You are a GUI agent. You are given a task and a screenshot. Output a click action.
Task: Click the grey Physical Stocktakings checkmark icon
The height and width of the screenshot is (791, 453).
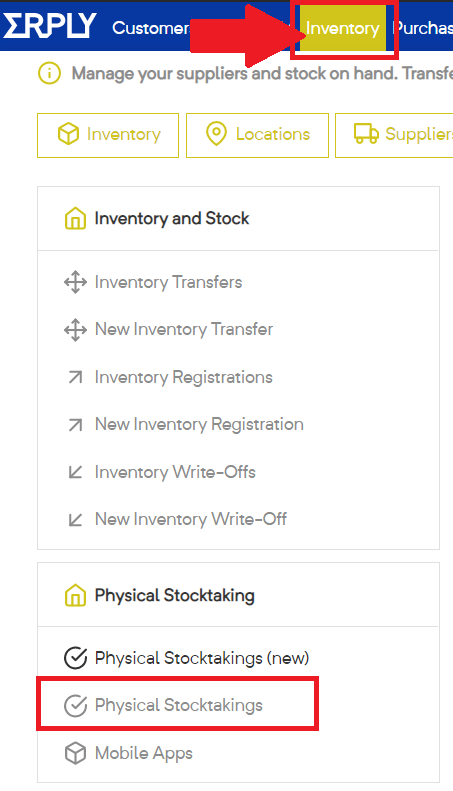click(75, 705)
